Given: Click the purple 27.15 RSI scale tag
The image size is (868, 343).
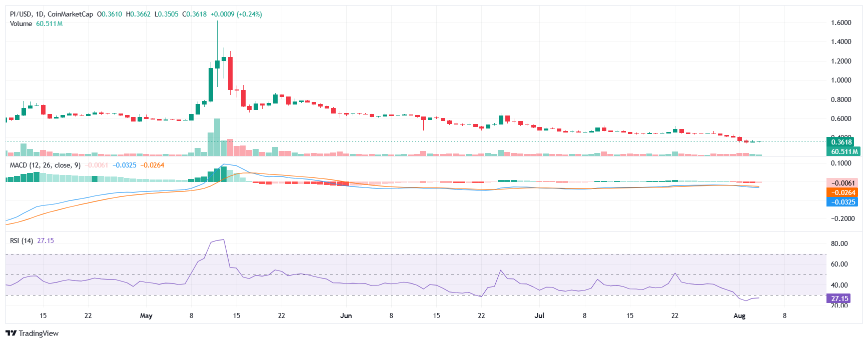Looking at the screenshot, I should [839, 298].
